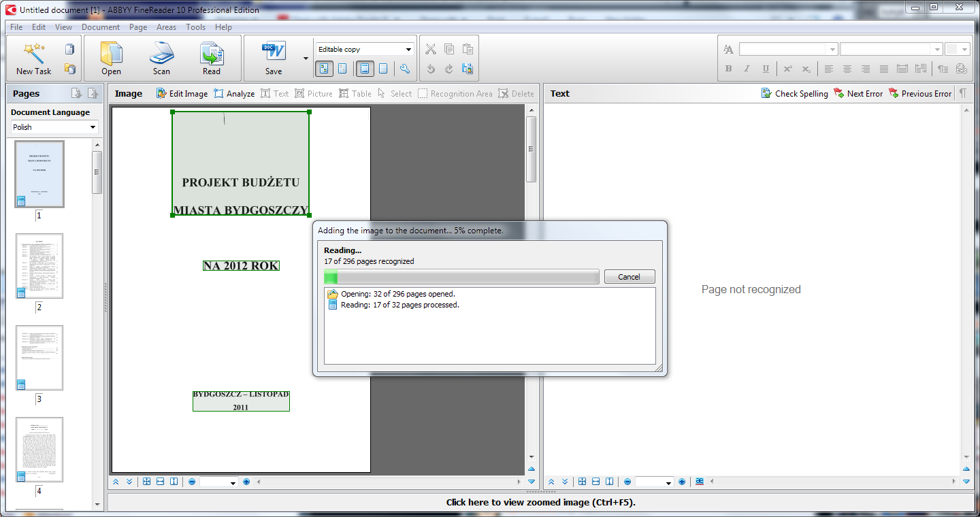Expand the Document Language dropdown showing Polish
The height and width of the screenshot is (517, 980).
(x=54, y=127)
